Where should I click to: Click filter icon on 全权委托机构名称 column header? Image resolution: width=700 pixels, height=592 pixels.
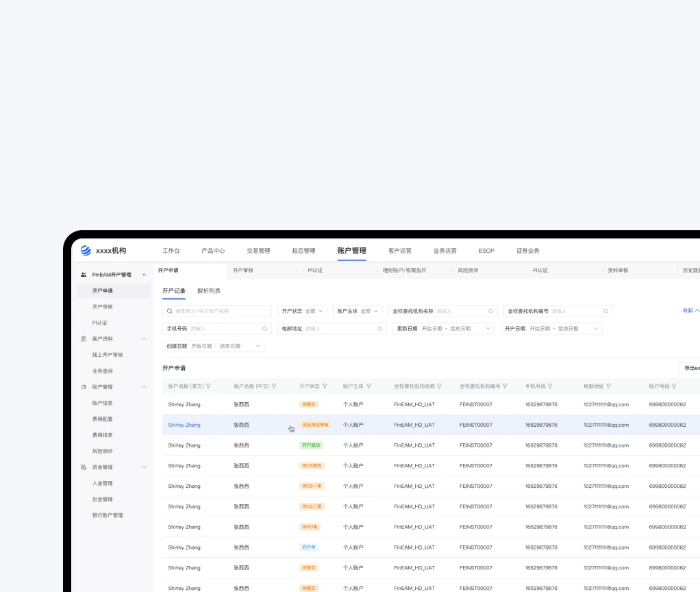click(440, 386)
